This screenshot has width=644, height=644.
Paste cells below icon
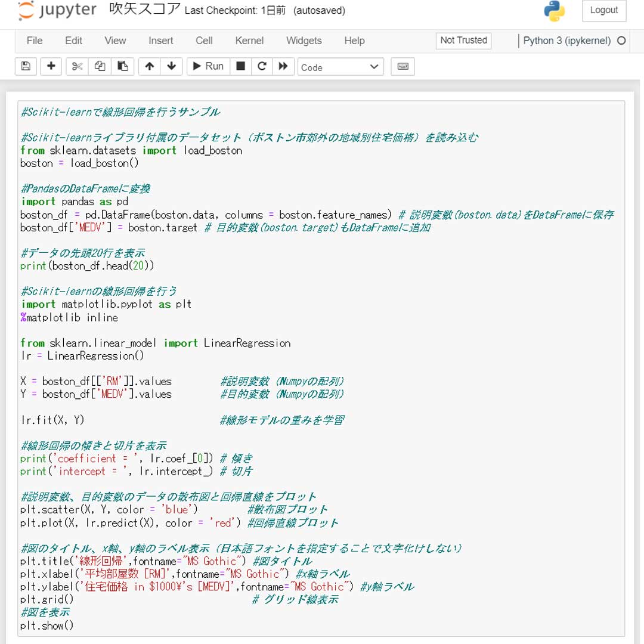click(x=122, y=66)
